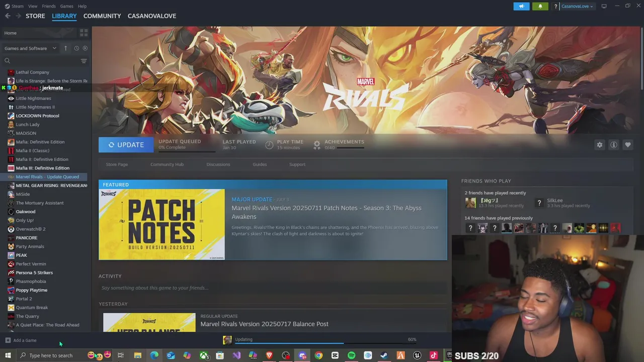This screenshot has height=362, width=644.
Task: Open Version 20250717 Balance Post
Action: pyautogui.click(x=265, y=324)
